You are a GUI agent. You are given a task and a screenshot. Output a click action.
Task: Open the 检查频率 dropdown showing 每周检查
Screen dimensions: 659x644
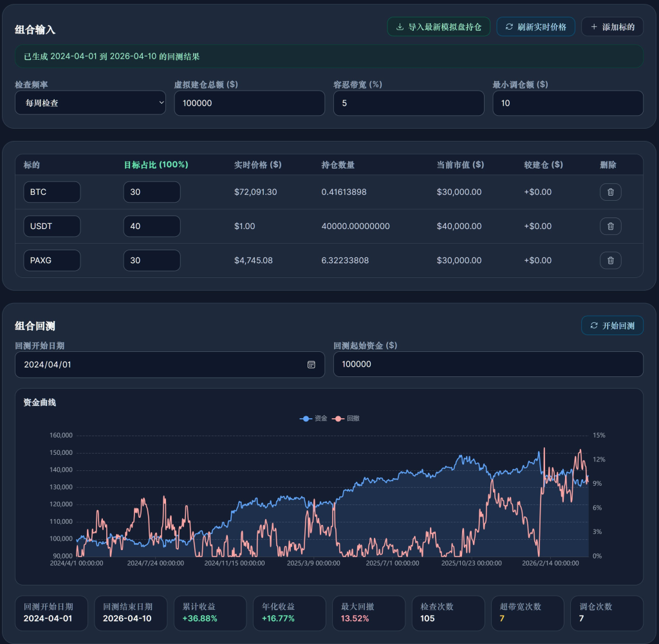tap(90, 102)
